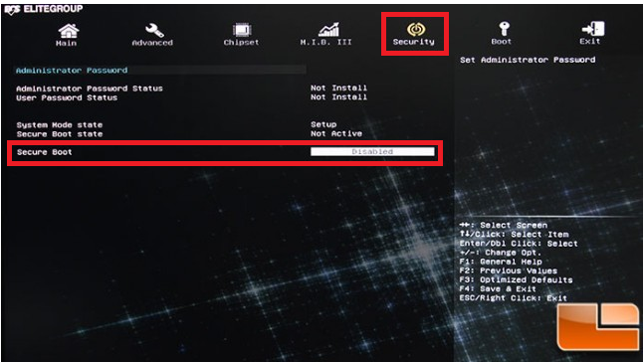Click the F3: Optimized Defaults hint

coord(516,279)
